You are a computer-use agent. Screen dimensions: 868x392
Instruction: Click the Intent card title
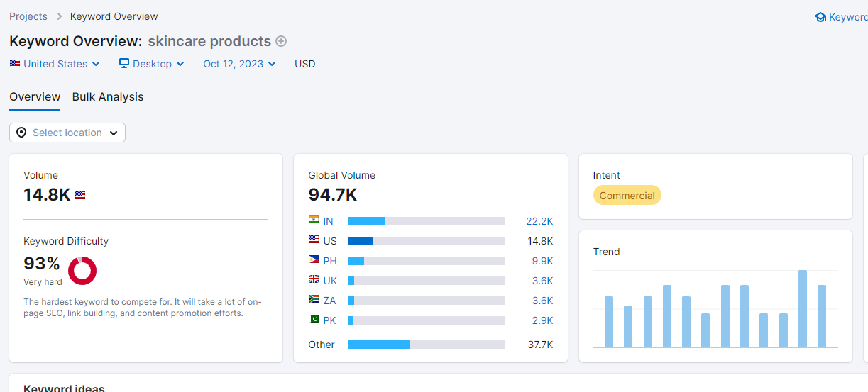pos(607,175)
